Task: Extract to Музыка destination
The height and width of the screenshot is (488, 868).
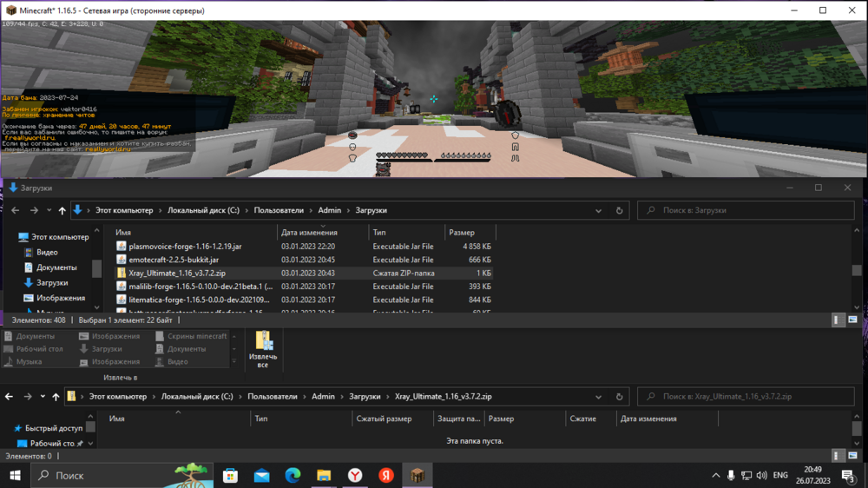Action: point(23,362)
